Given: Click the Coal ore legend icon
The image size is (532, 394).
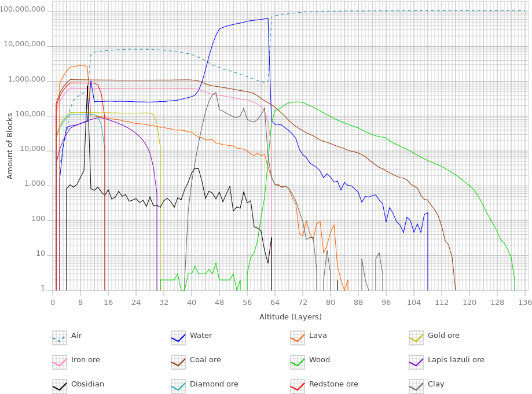Looking at the screenshot, I should (178, 362).
